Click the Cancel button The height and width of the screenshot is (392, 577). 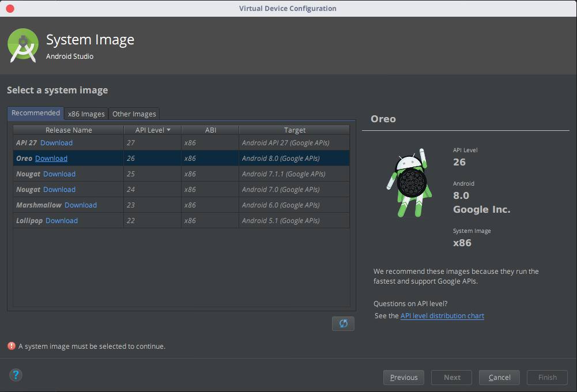tap(499, 377)
